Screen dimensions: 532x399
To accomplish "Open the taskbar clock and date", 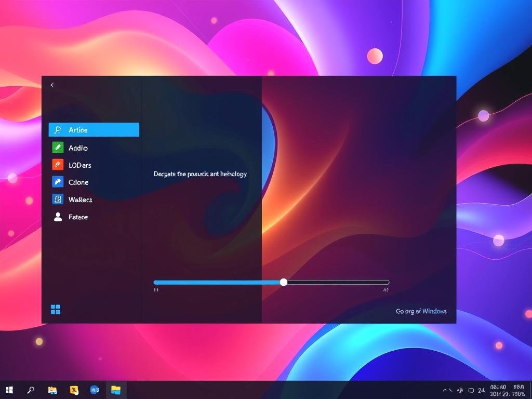I will (498, 390).
